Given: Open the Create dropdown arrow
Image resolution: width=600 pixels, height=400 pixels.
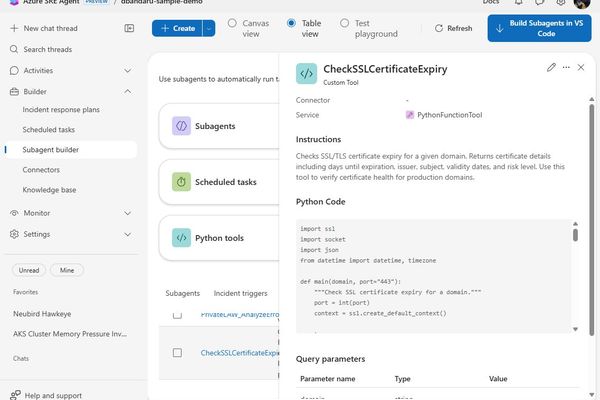Looking at the screenshot, I should (x=209, y=28).
